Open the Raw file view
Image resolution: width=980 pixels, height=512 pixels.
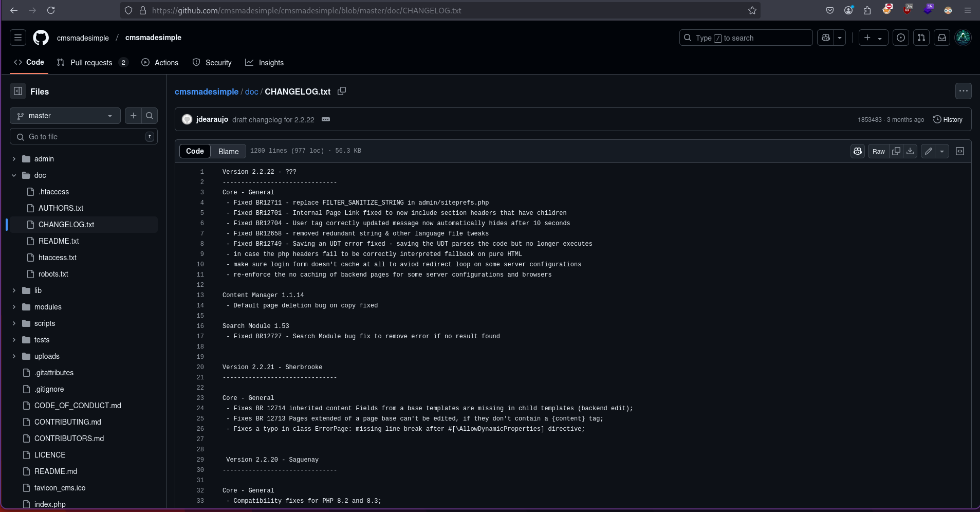(x=879, y=151)
